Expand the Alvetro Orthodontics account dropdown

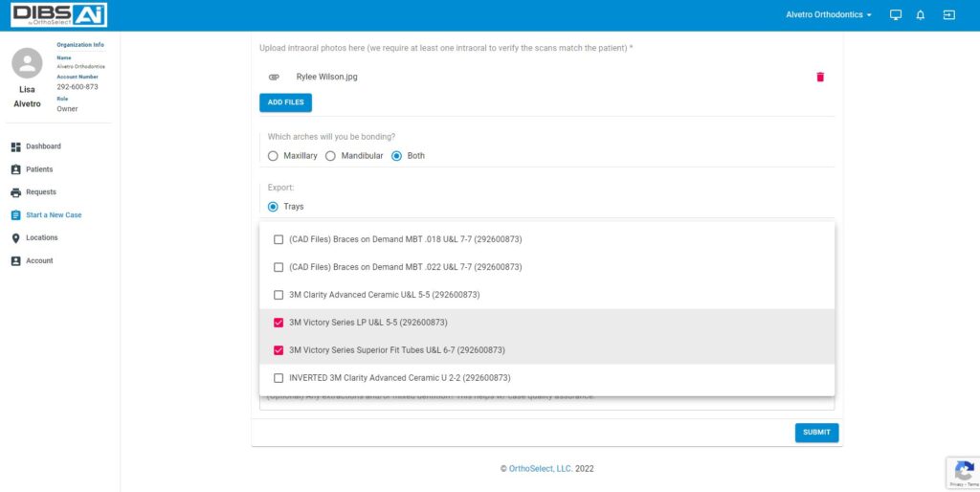coord(829,15)
